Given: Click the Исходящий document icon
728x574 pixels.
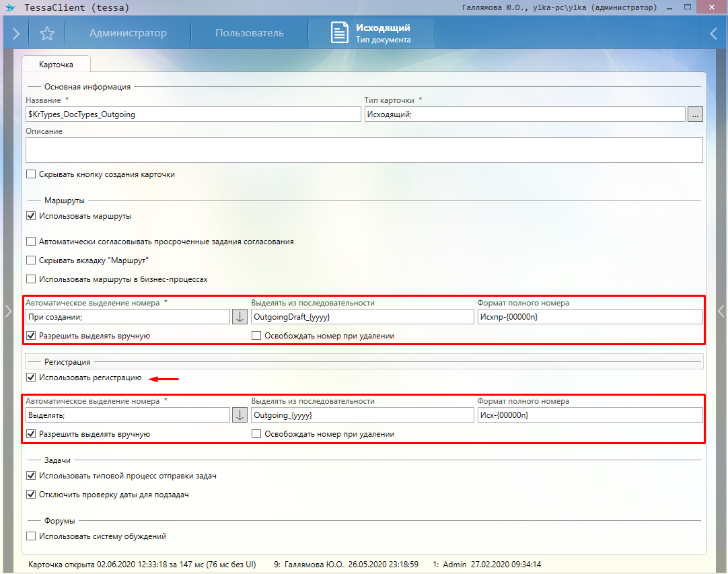Looking at the screenshot, I should click(x=340, y=33).
